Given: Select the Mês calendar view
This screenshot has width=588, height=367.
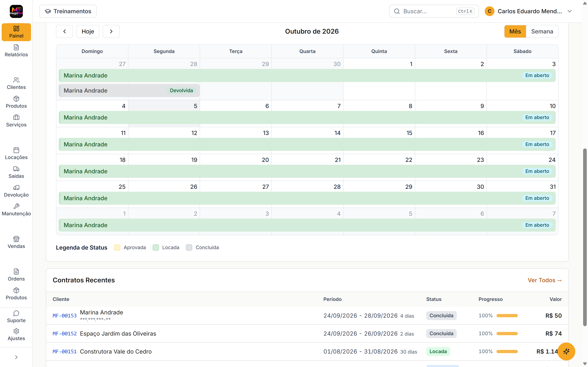Looking at the screenshot, I should click(515, 31).
